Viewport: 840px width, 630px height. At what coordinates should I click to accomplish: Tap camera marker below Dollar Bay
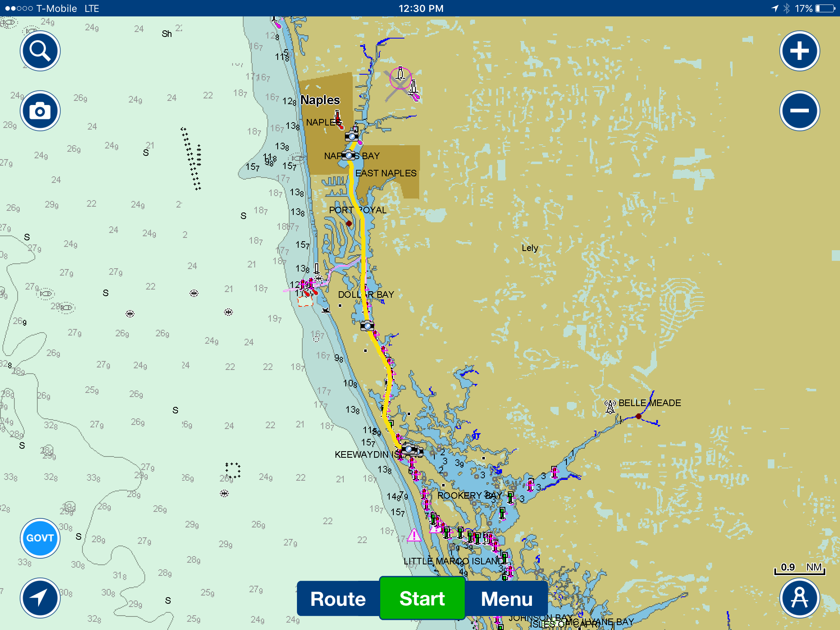(367, 326)
